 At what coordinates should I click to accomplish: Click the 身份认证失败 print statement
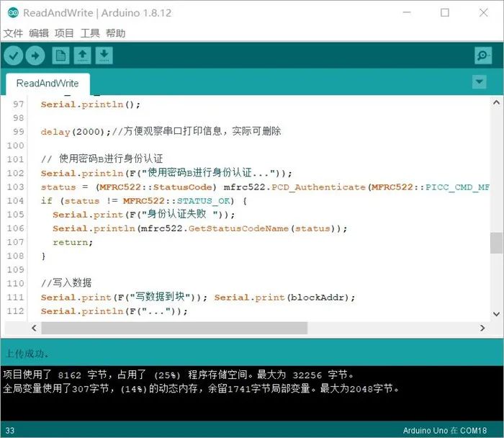click(144, 215)
